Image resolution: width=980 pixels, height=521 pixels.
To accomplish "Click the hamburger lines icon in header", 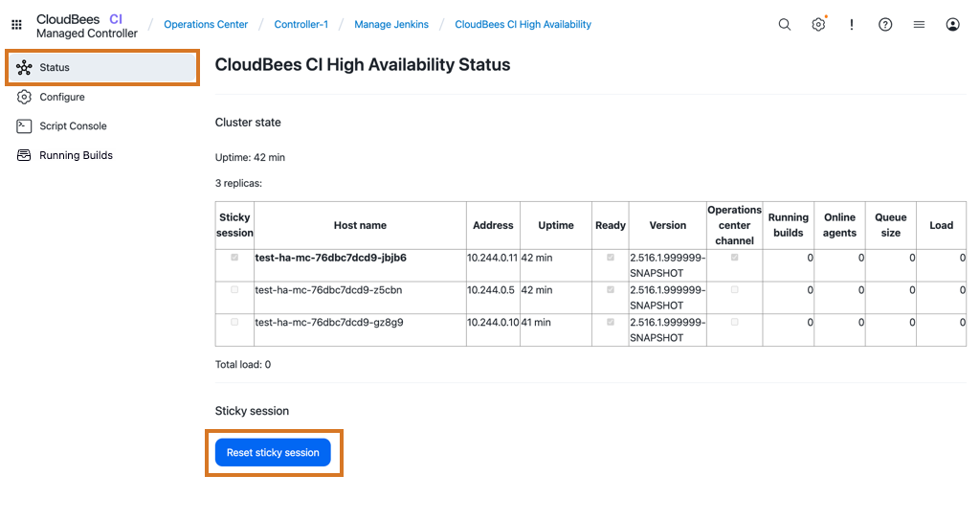I will tap(919, 25).
